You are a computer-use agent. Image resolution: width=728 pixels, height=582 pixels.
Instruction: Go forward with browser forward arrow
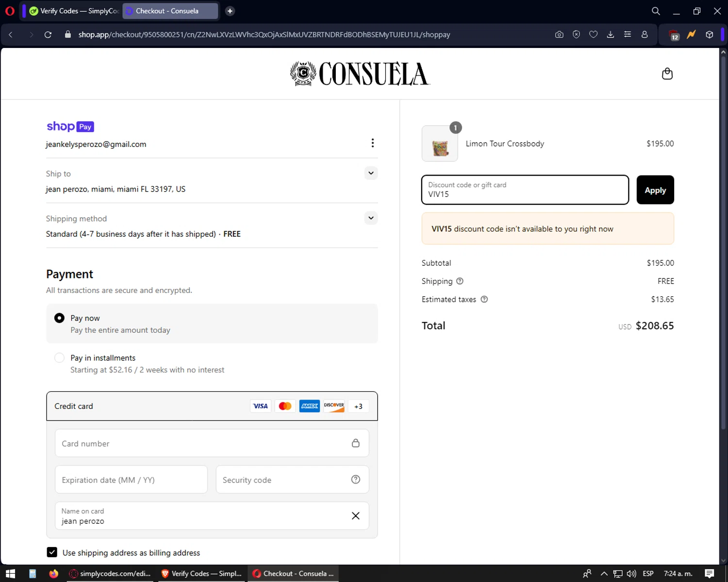(31, 34)
